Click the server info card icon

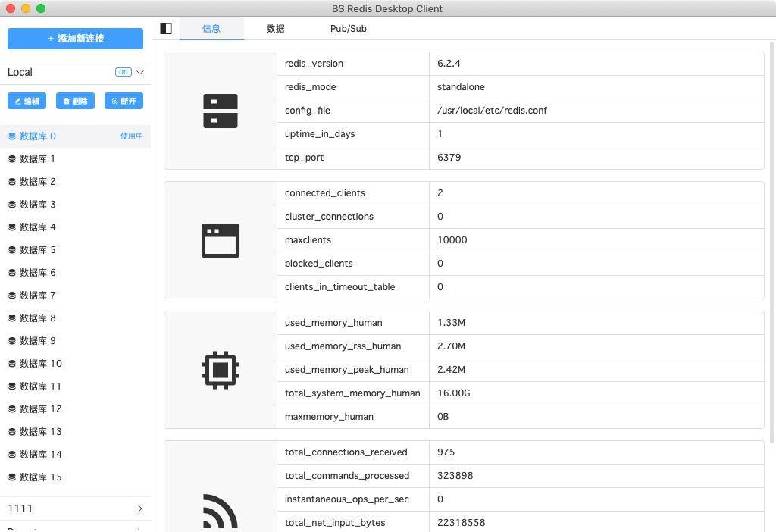coord(221,111)
